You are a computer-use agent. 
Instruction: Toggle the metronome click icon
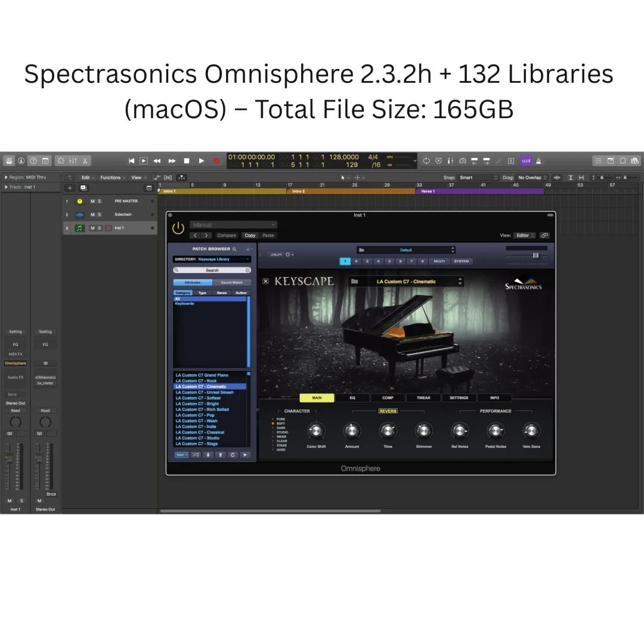539,161
